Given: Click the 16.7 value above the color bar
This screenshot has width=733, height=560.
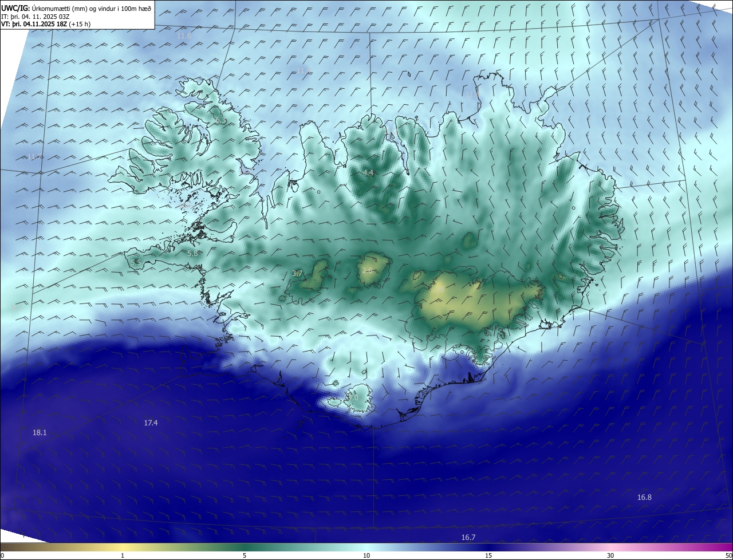Looking at the screenshot, I should pos(468,537).
